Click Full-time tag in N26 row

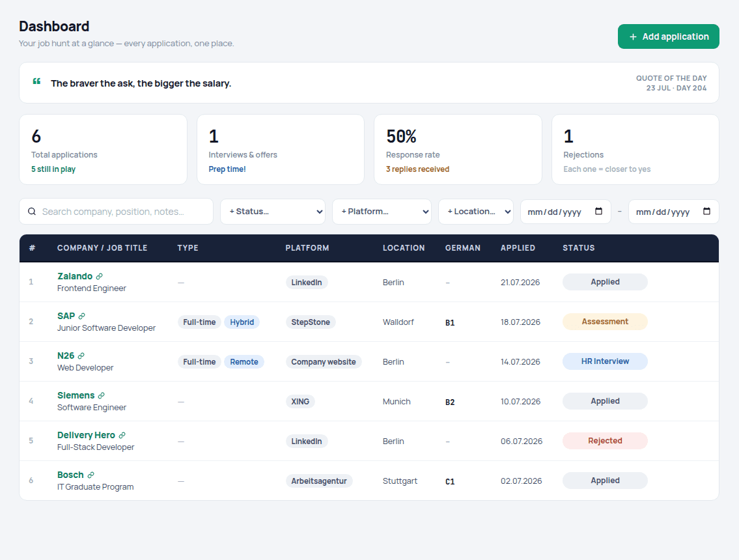(199, 361)
